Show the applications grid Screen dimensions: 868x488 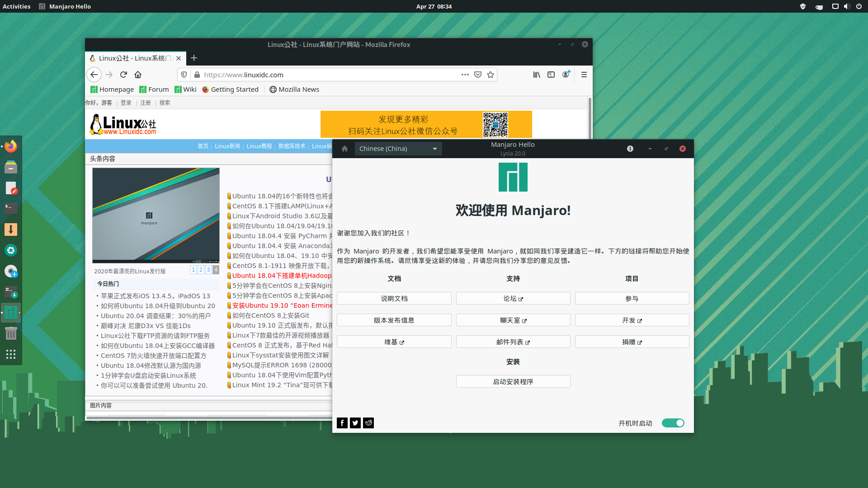click(x=11, y=354)
